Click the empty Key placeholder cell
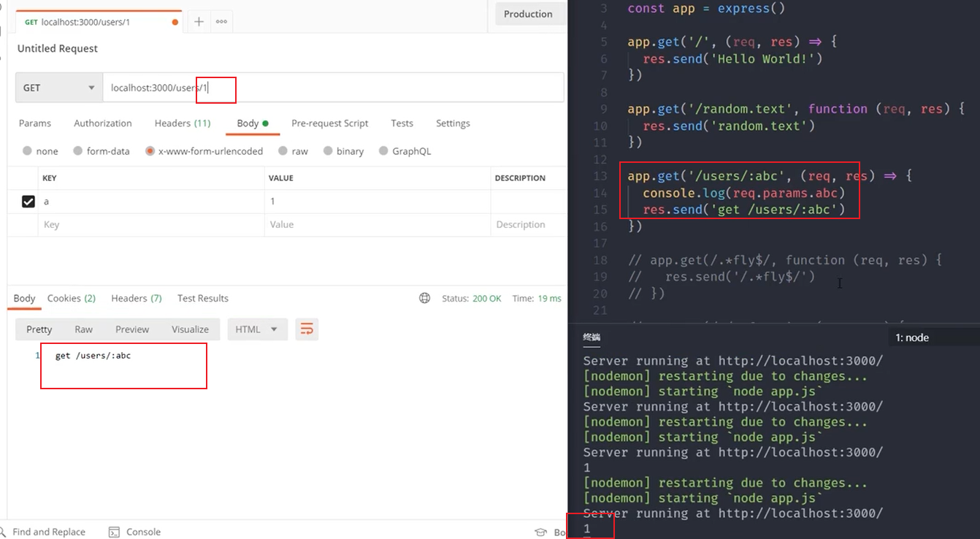 151,225
